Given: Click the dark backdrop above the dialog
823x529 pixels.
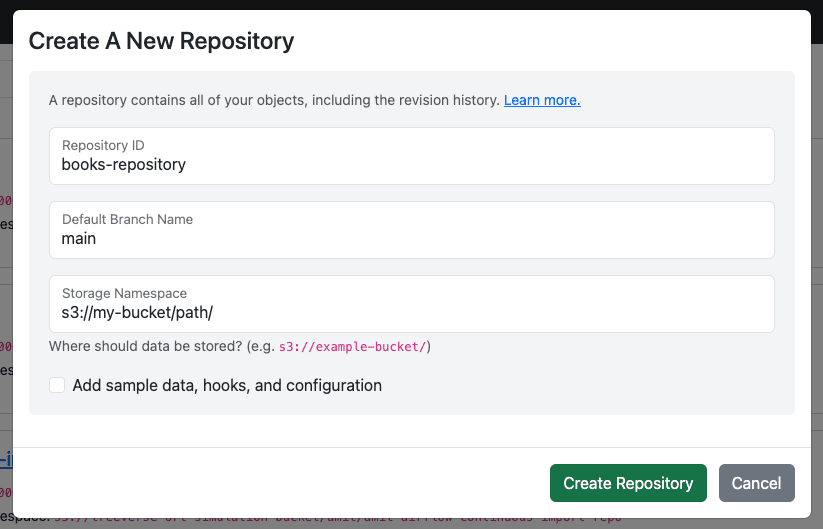Looking at the screenshot, I should pyautogui.click(x=412, y=4).
